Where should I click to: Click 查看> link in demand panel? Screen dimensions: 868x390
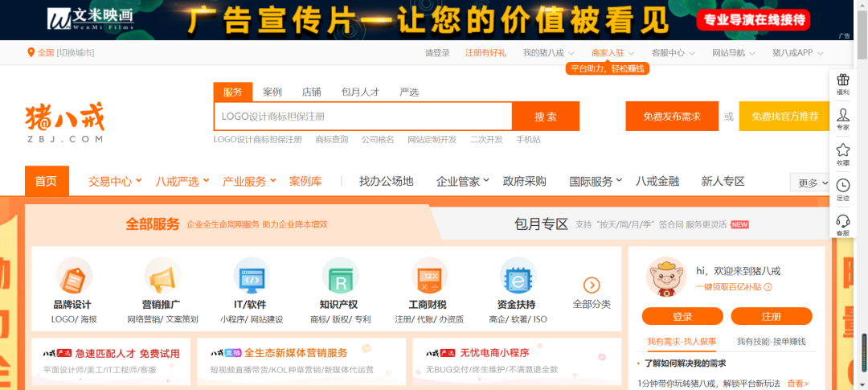[798, 384]
